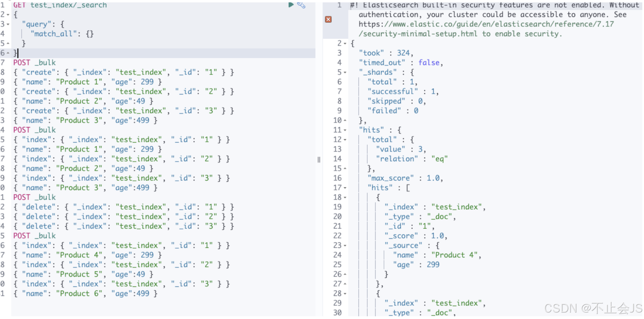Dismiss the security warning with red X icon
Screen dimensions: 644x319
point(328,19)
